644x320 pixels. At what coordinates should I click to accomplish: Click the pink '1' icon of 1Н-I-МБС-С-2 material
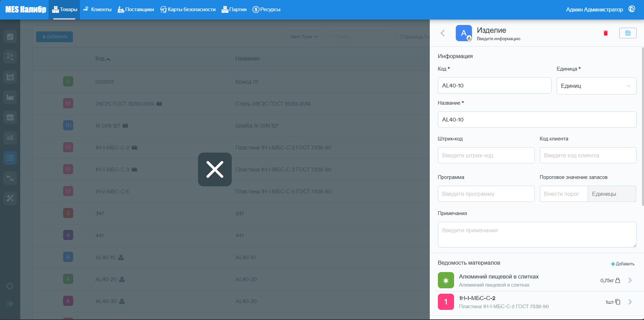(x=446, y=302)
